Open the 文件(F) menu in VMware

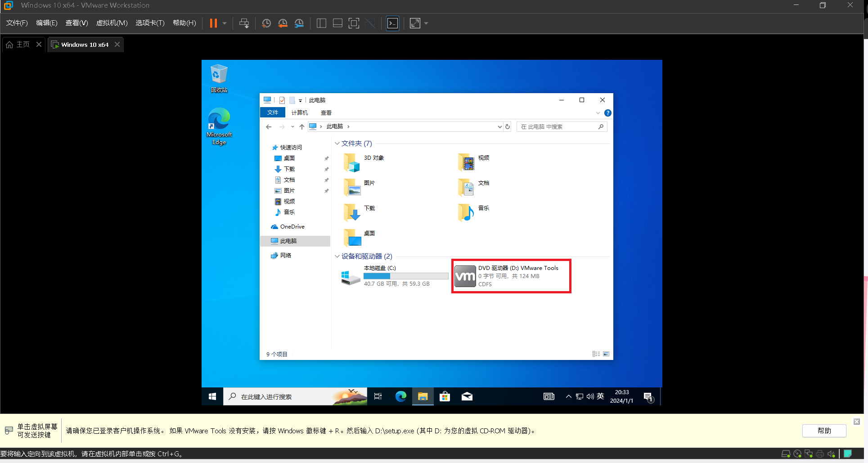[17, 23]
